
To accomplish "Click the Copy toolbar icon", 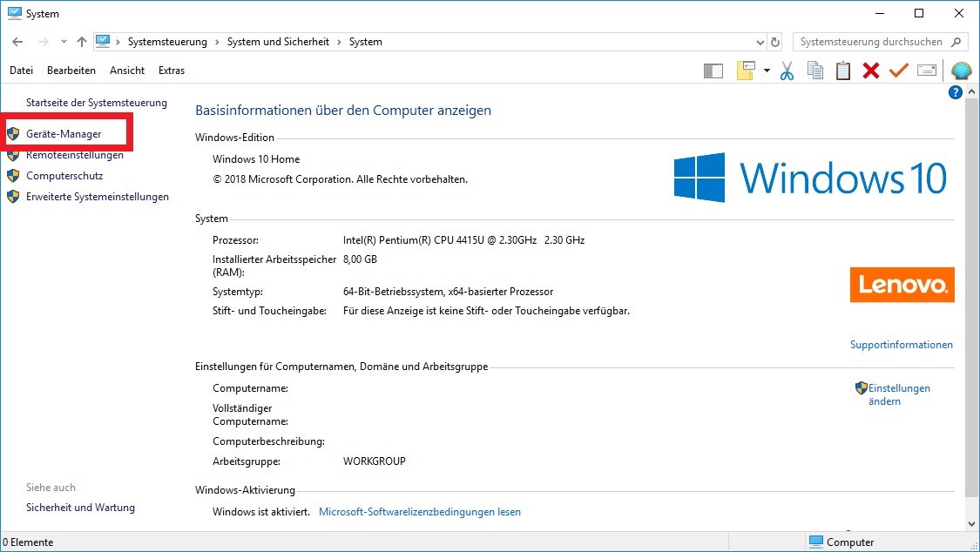I will [815, 71].
